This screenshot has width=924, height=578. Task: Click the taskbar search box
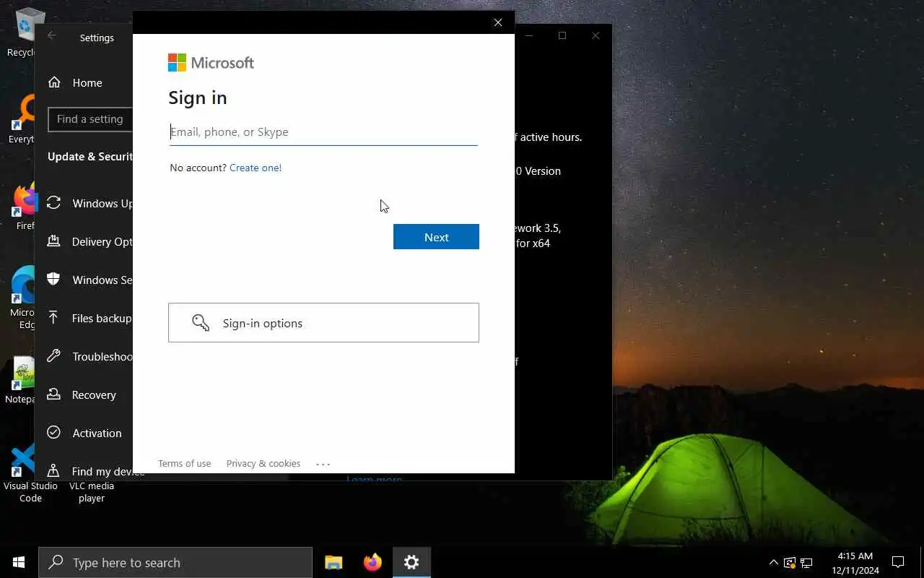(175, 562)
